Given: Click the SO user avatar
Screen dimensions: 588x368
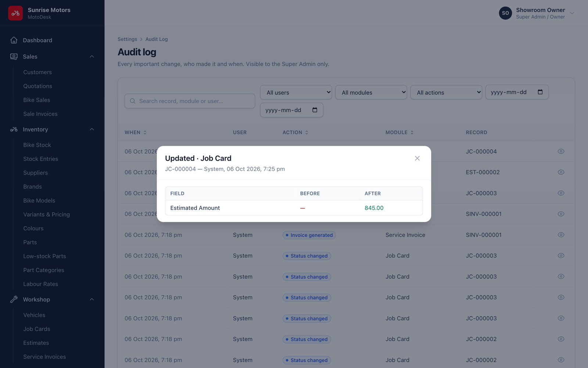Looking at the screenshot, I should click(x=505, y=13).
